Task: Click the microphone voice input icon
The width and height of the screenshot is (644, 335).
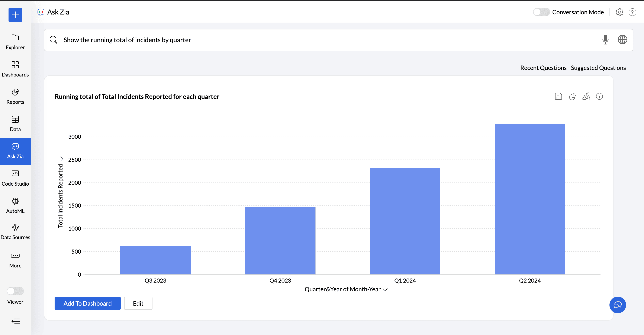Action: tap(605, 40)
